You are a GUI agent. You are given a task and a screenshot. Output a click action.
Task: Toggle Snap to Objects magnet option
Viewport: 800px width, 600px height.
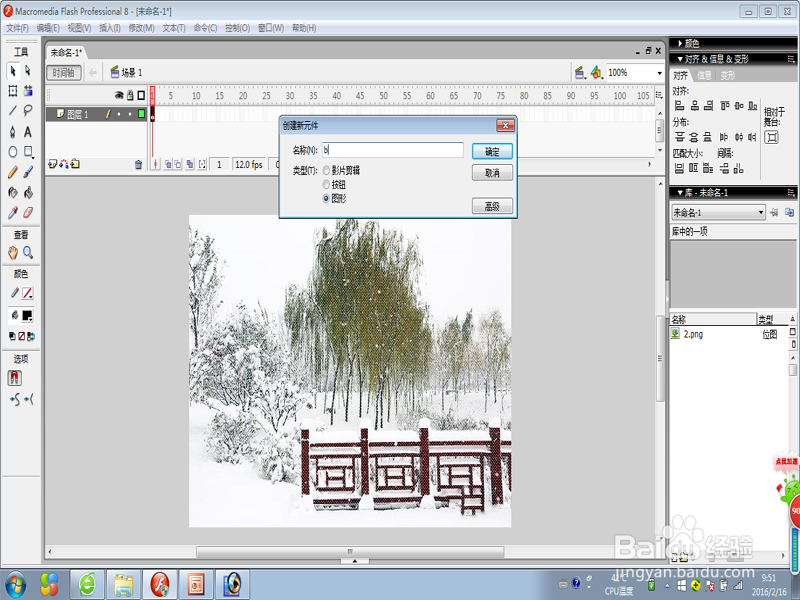point(14,378)
